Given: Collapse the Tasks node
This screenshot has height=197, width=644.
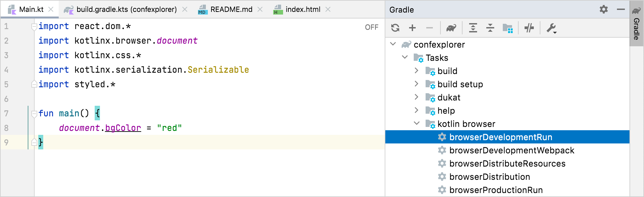Looking at the screenshot, I should [405, 57].
